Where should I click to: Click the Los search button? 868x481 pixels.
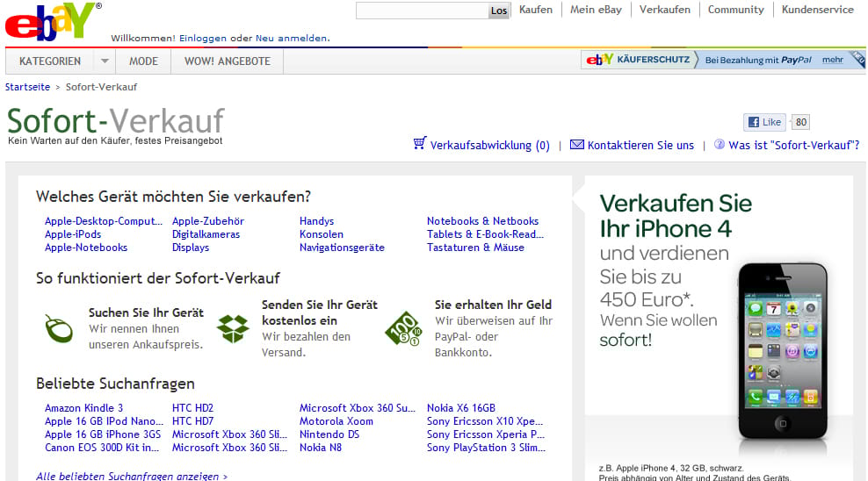point(499,11)
